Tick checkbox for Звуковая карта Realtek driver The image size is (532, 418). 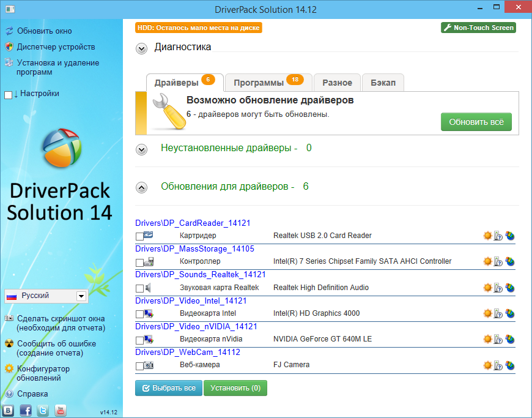coord(139,288)
